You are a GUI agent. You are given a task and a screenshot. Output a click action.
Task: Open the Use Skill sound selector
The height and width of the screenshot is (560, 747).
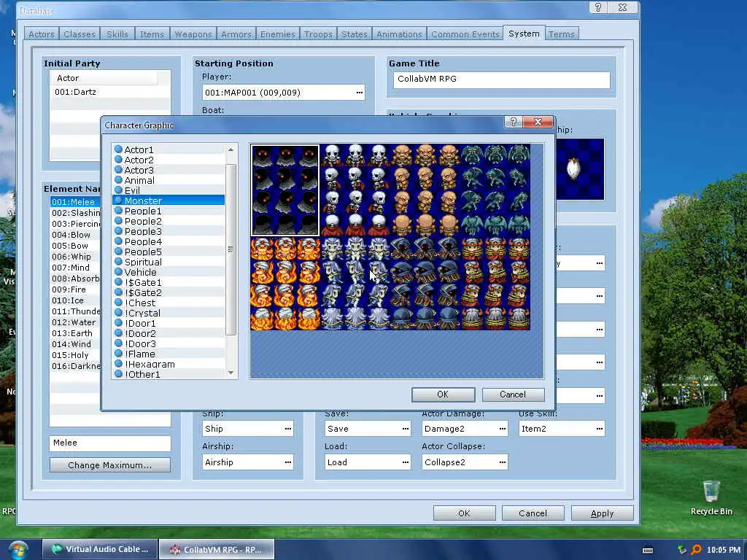(600, 429)
